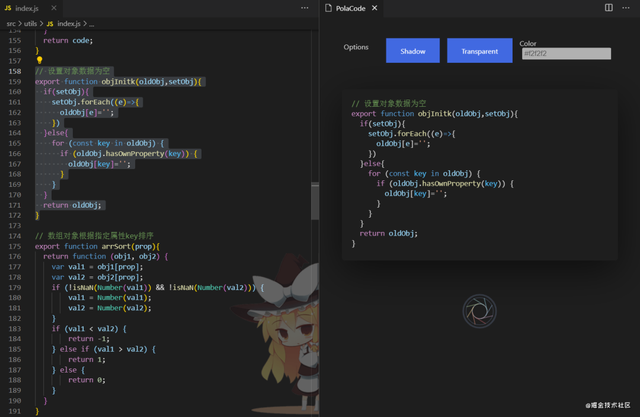The width and height of the screenshot is (640, 417).
Task: Click 'var val1' declaration on line 177
Action: coord(68,266)
